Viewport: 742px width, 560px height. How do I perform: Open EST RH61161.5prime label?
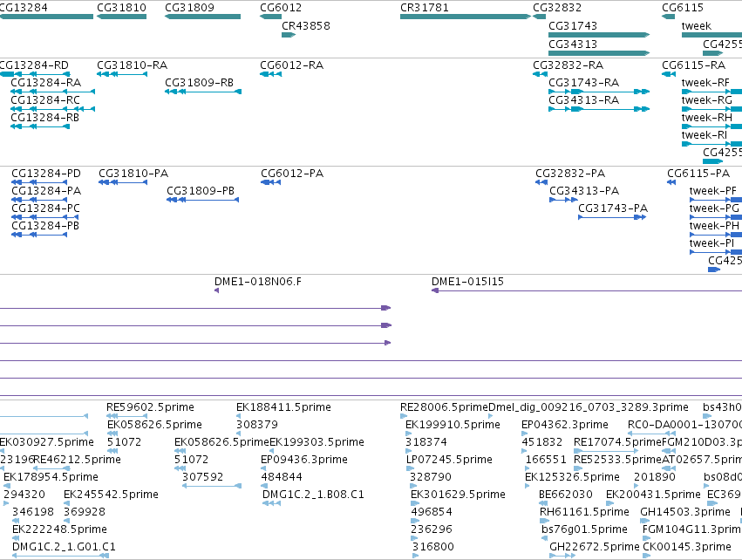coord(584,512)
